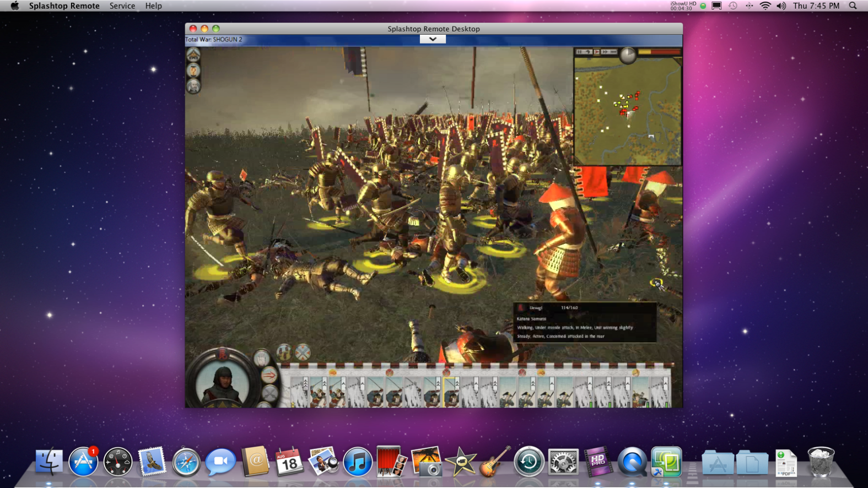Pause the battle with the pause button

(x=579, y=52)
